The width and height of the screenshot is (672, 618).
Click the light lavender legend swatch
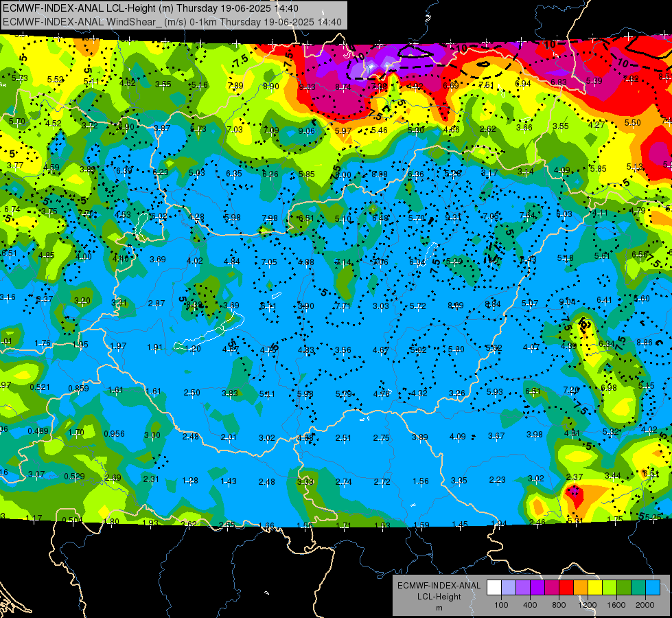click(x=509, y=587)
